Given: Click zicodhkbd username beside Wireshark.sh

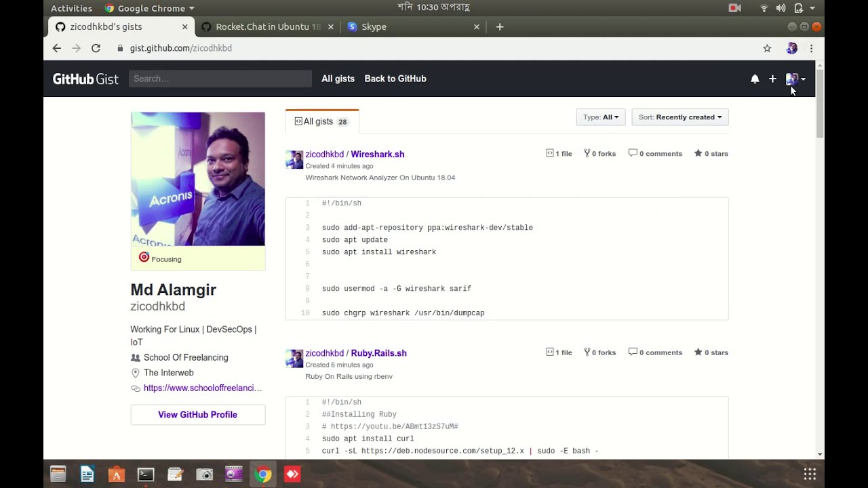Looking at the screenshot, I should click(x=324, y=155).
